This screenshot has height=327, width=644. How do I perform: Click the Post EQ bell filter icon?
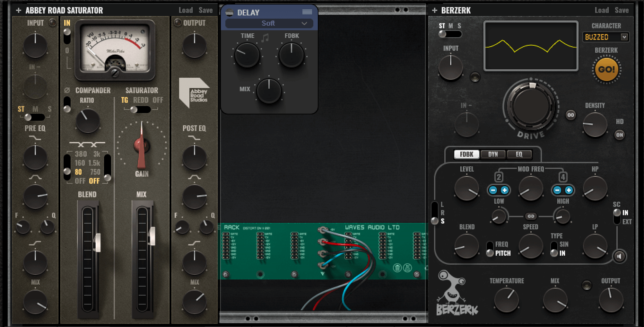pos(194,177)
